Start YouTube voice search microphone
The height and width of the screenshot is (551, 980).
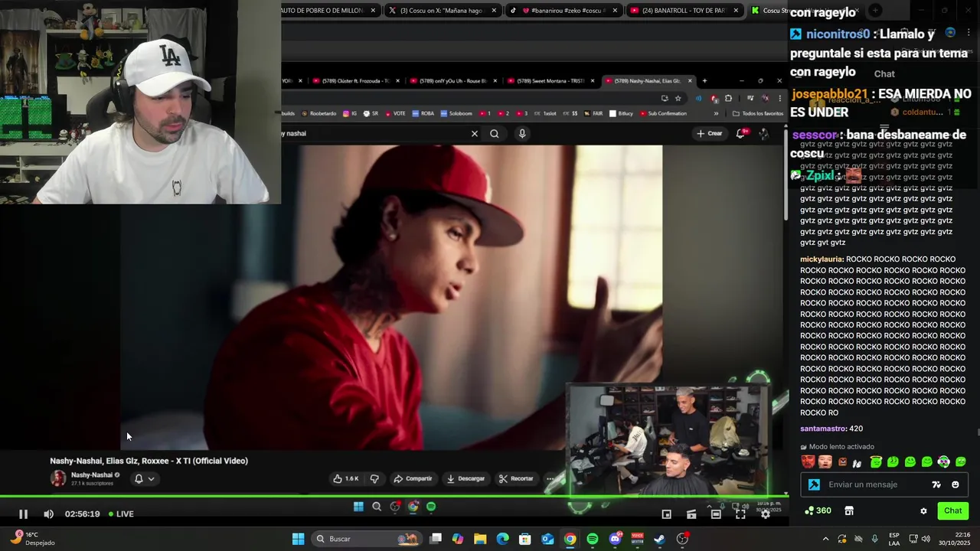[x=522, y=133]
